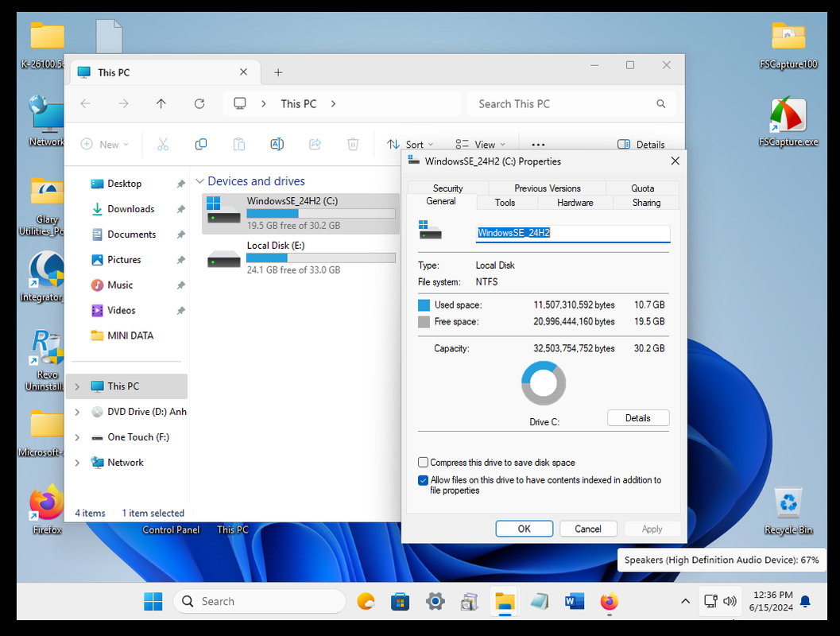
Task: Click the taskbar Search box
Action: [260, 601]
